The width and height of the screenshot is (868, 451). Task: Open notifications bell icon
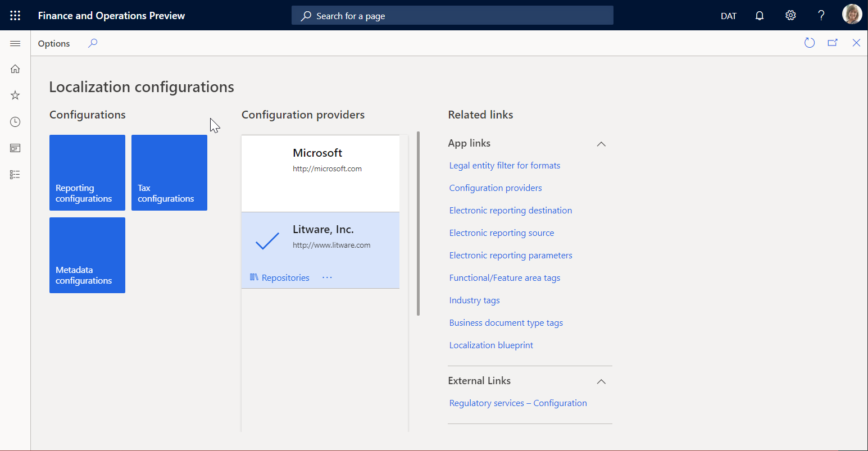(x=760, y=16)
